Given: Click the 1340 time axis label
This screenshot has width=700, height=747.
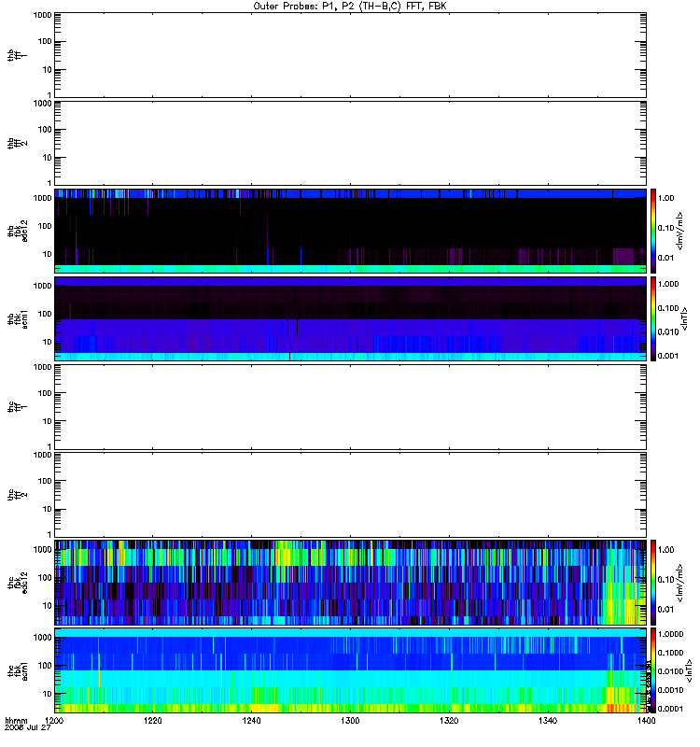Looking at the screenshot, I should click(x=548, y=720).
